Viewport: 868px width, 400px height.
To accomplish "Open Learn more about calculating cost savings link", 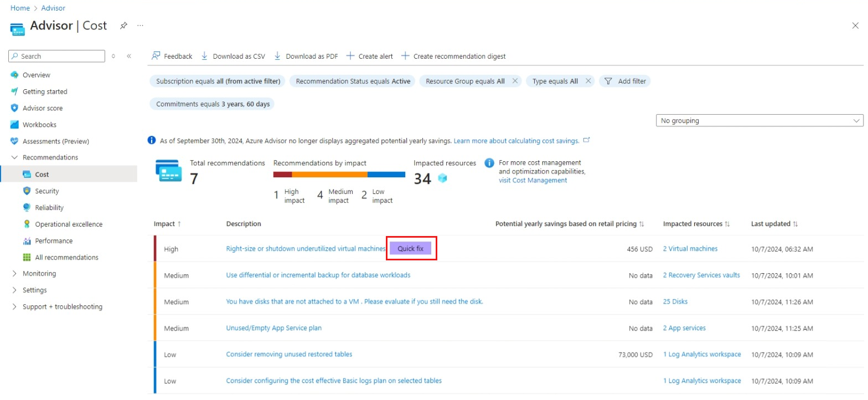I will [x=516, y=141].
